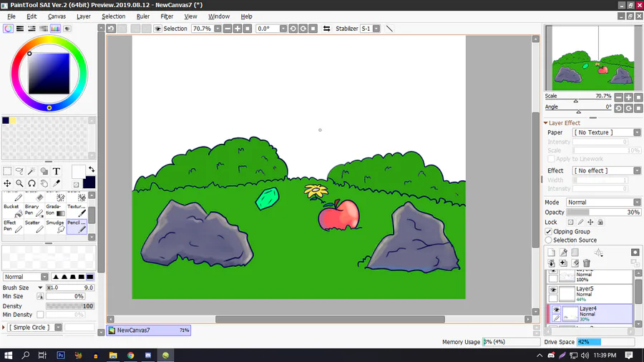The height and width of the screenshot is (362, 644).
Task: Select the Move tool icon
Action: (x=7, y=183)
